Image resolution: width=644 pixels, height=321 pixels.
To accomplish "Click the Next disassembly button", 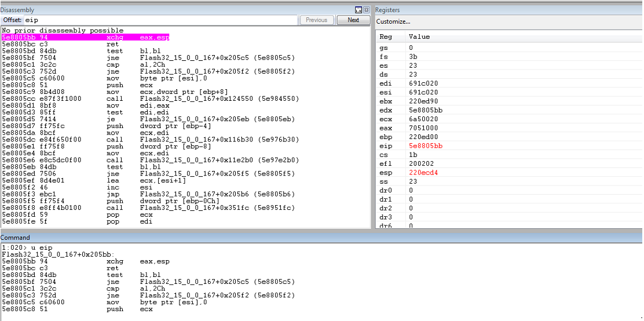I will (353, 20).
